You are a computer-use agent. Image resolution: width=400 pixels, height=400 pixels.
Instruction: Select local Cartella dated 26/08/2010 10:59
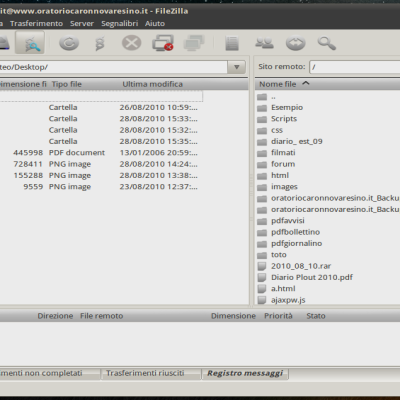point(100,108)
